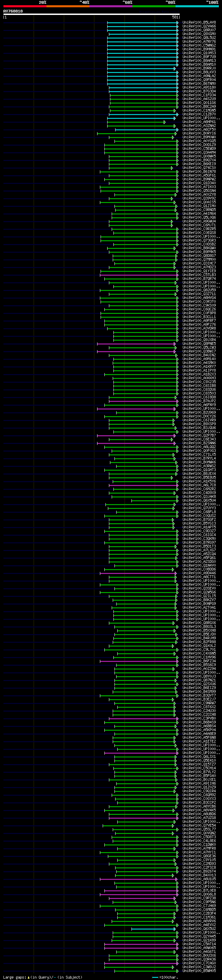Select hit UniRef100_B8LKV3
The width and height of the screenshot is (222, 980).
pos(199,72)
